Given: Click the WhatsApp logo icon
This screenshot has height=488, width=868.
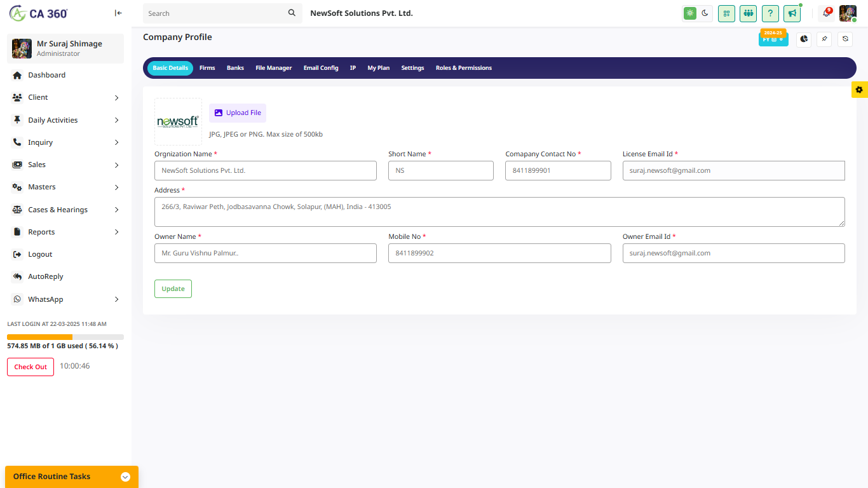Looking at the screenshot, I should [x=17, y=299].
